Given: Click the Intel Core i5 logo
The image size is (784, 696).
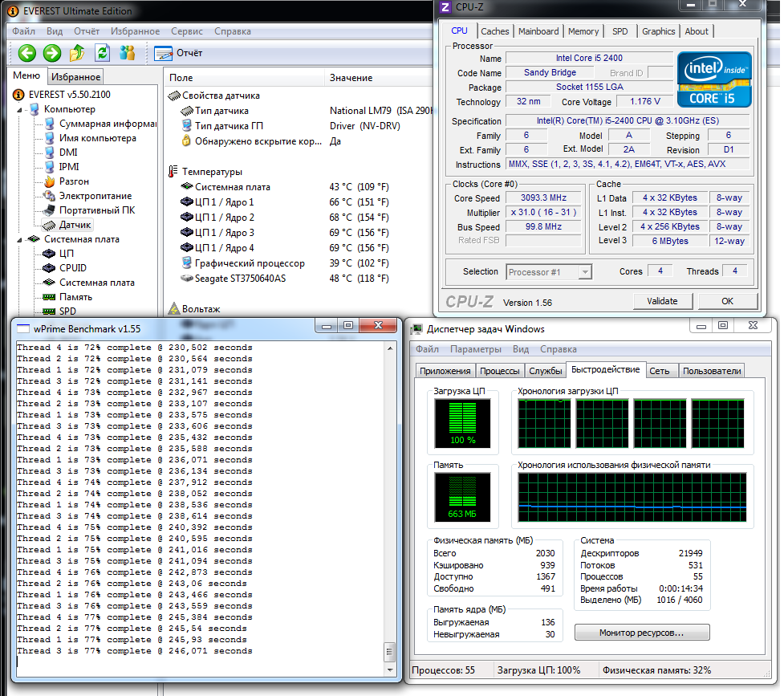Looking at the screenshot, I should (x=714, y=79).
